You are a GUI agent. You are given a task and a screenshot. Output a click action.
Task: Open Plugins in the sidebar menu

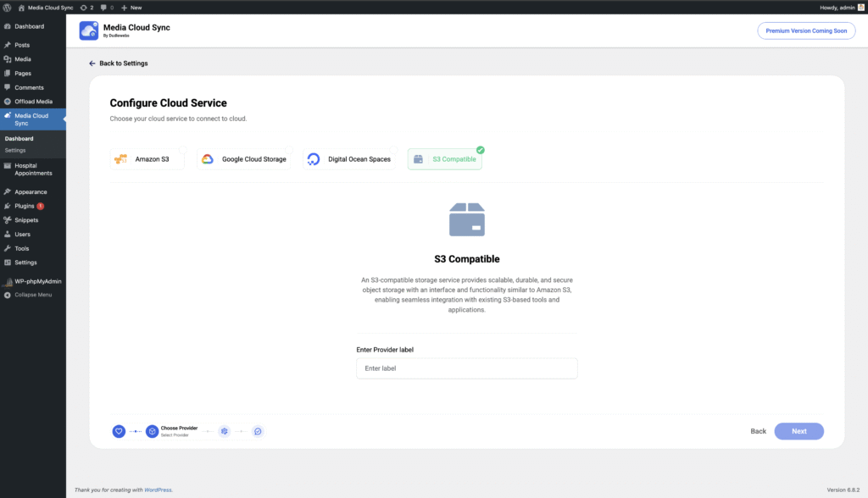25,206
